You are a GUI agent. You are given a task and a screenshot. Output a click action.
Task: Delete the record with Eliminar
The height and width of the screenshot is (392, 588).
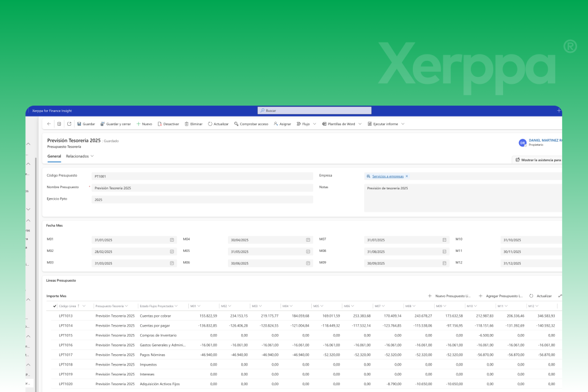point(194,124)
